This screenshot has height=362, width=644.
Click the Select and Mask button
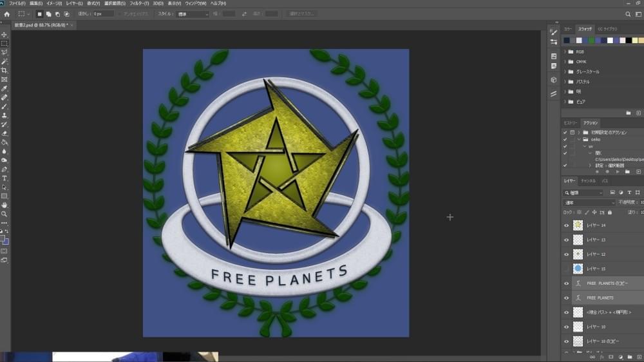coord(302,14)
